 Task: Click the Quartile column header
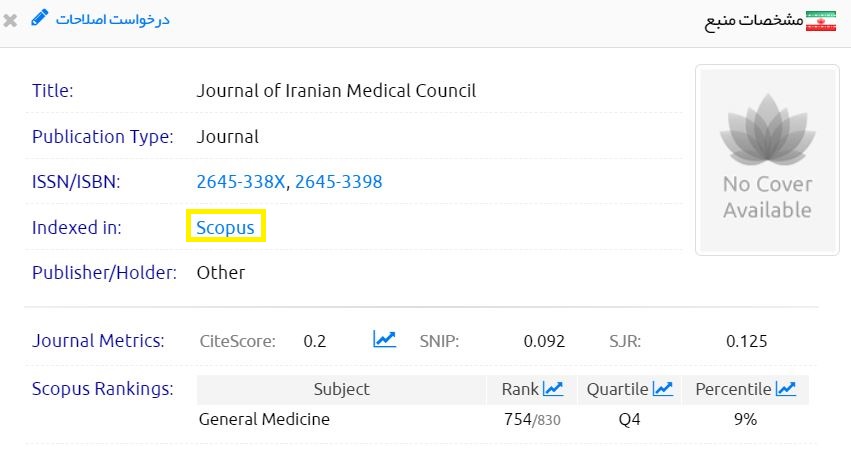[617, 389]
